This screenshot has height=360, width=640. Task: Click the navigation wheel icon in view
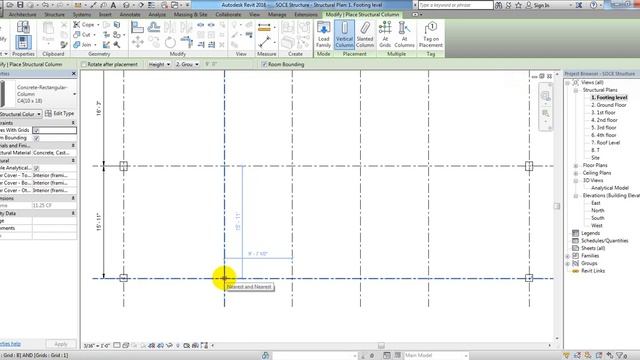pyautogui.click(x=545, y=96)
